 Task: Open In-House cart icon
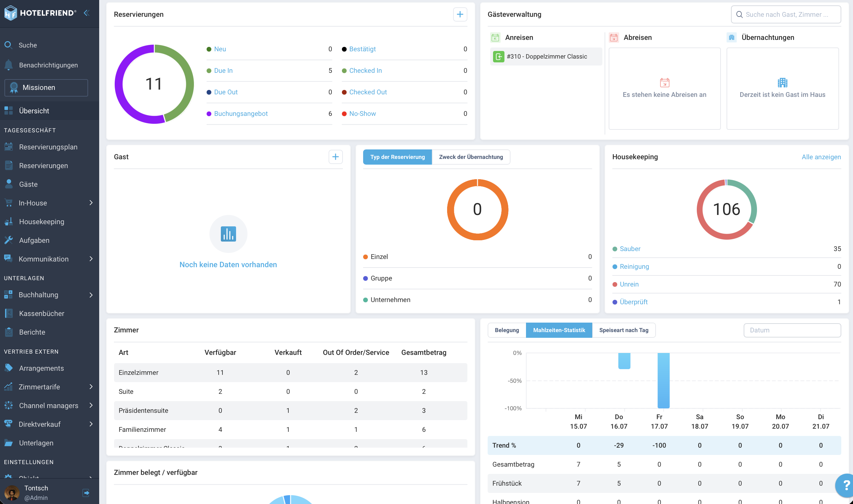pos(9,203)
